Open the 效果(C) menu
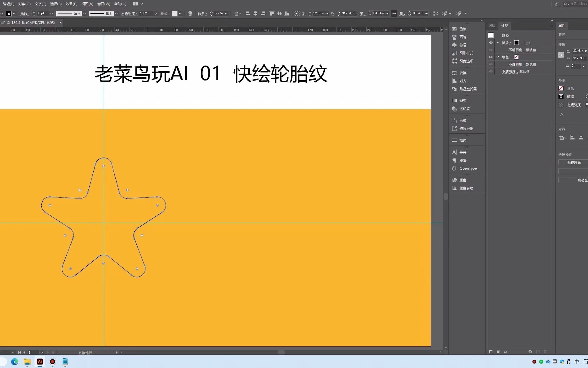 tap(71, 4)
